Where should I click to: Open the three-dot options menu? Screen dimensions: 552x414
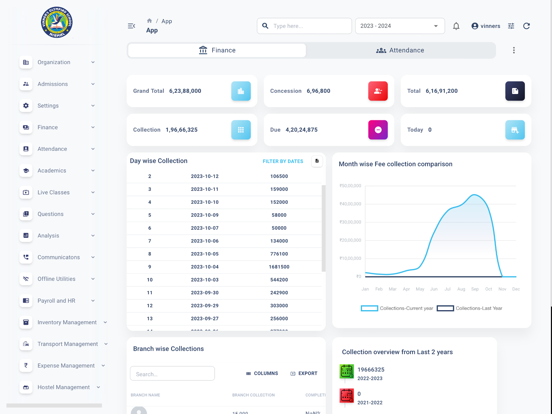[514, 50]
